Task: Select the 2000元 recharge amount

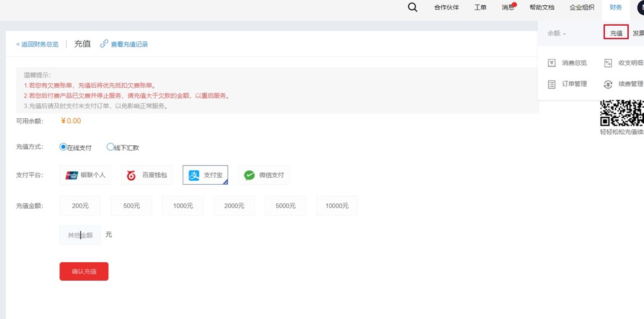Action: tap(234, 205)
